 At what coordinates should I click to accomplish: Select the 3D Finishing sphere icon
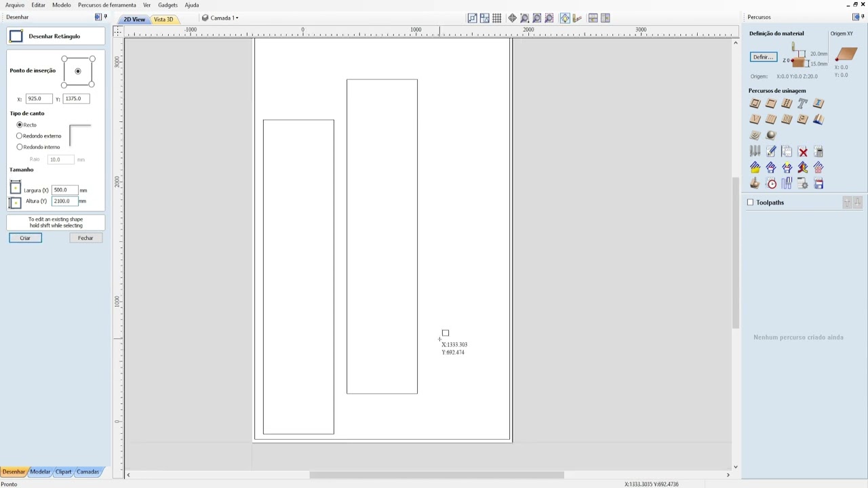point(771,135)
